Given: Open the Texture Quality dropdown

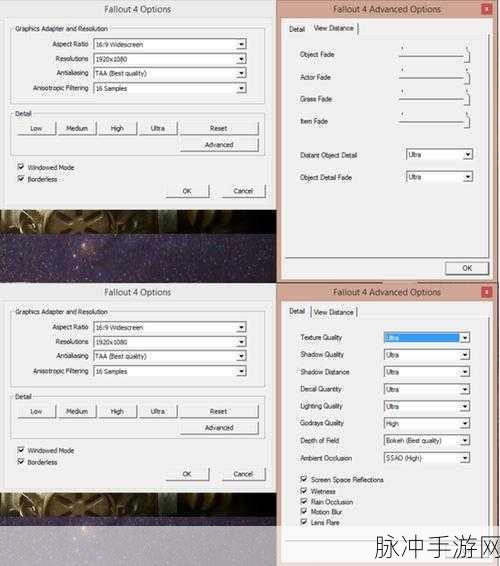Looking at the screenshot, I should coord(427,338).
